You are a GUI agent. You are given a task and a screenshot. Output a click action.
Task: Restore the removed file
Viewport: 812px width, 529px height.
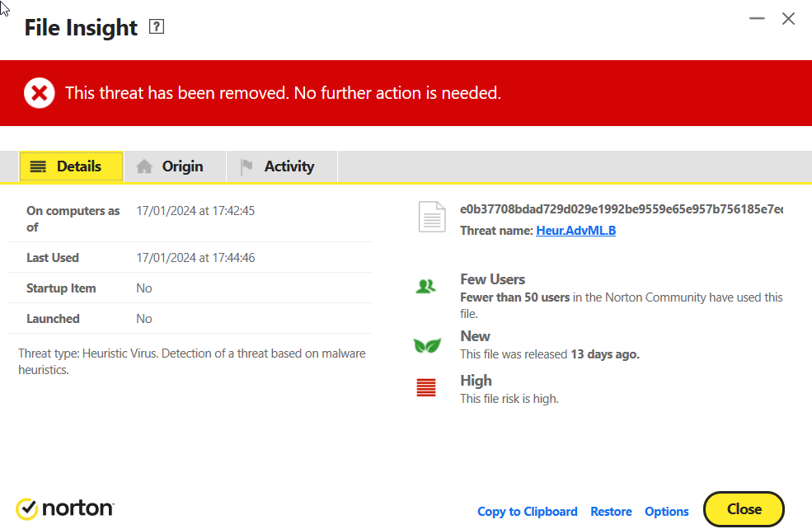611,512
